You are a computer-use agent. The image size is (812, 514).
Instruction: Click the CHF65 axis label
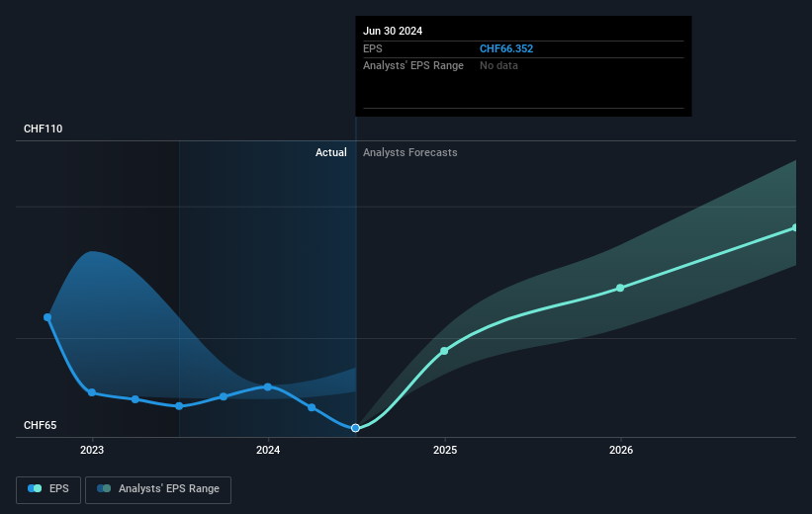coord(40,425)
